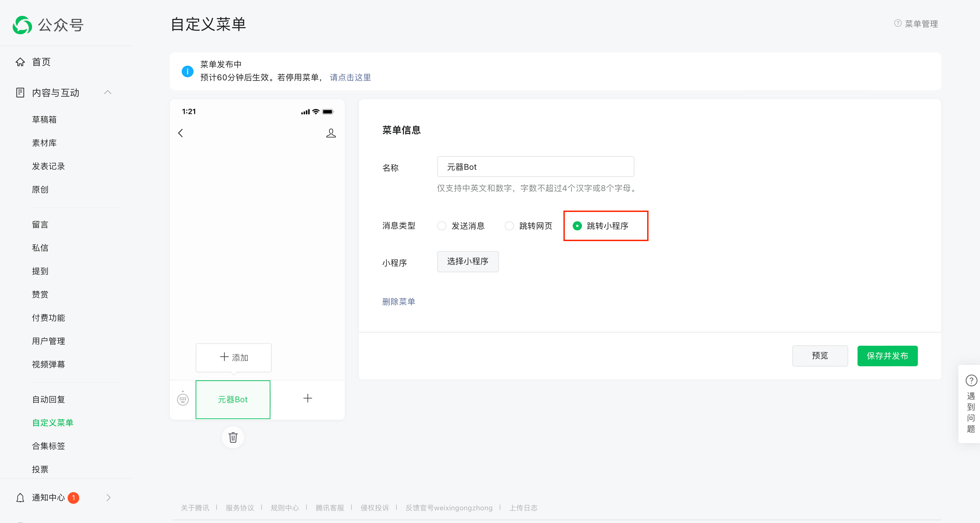Click the keyboard switch icon in preview
Image resolution: width=980 pixels, height=523 pixels.
183,399
